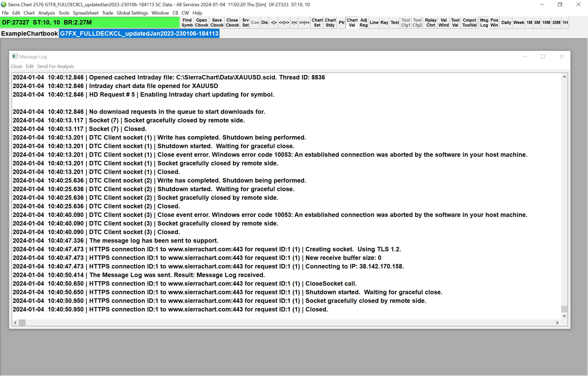Click Send For Analysis in Message Log

(x=55, y=66)
